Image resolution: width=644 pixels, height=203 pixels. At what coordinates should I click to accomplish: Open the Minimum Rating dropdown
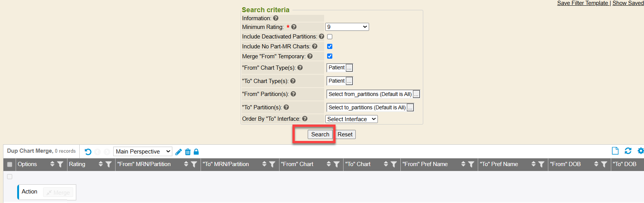[x=347, y=27]
